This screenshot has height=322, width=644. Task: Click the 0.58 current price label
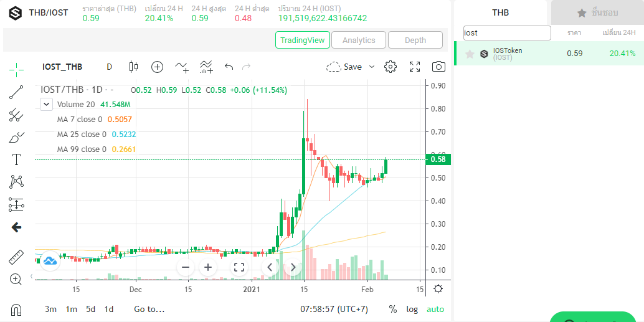[438, 159]
